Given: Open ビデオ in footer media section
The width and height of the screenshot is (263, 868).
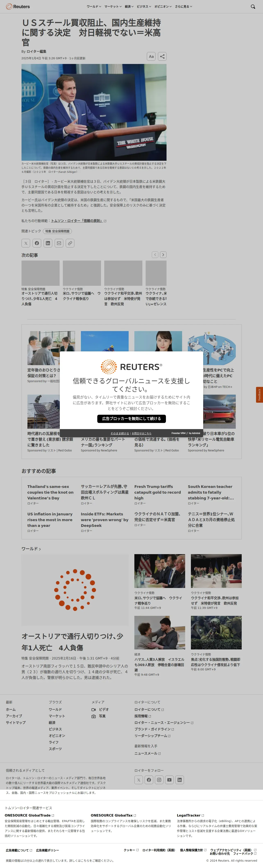Looking at the screenshot, I should (100, 709).
